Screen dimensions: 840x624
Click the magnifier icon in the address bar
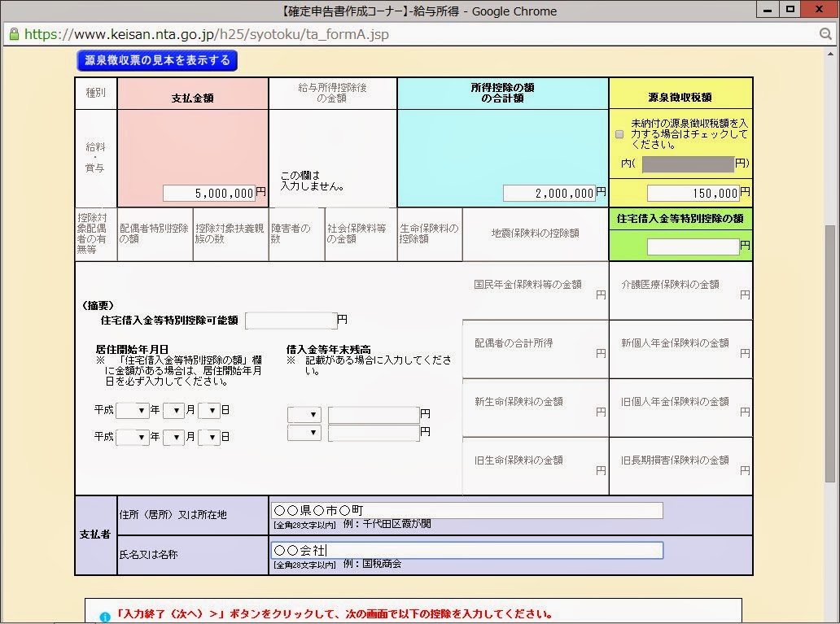(825, 36)
